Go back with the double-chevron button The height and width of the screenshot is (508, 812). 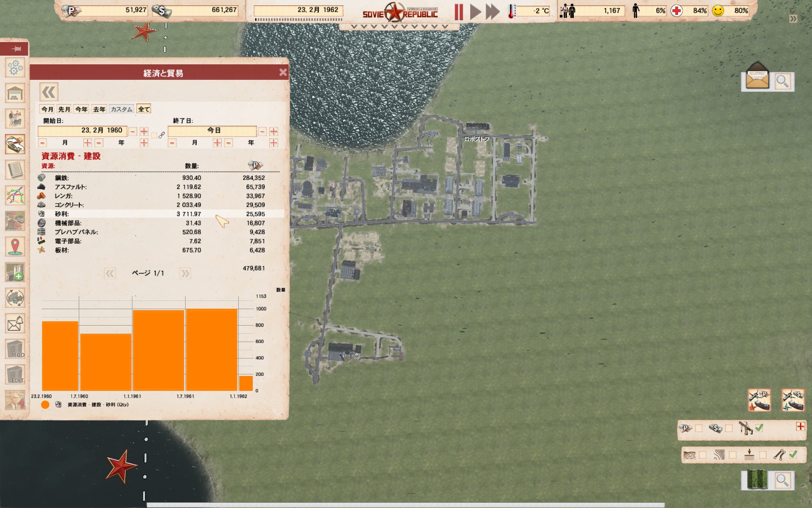coord(49,92)
